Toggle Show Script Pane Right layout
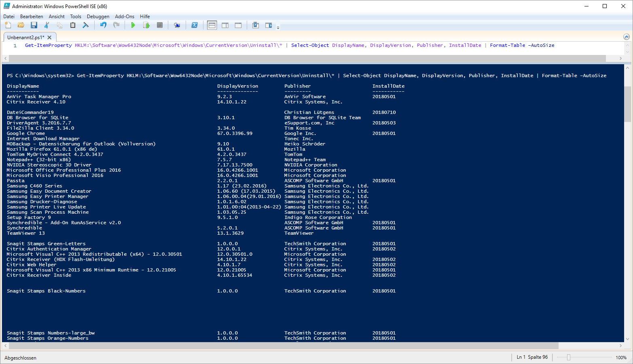 coord(225,25)
